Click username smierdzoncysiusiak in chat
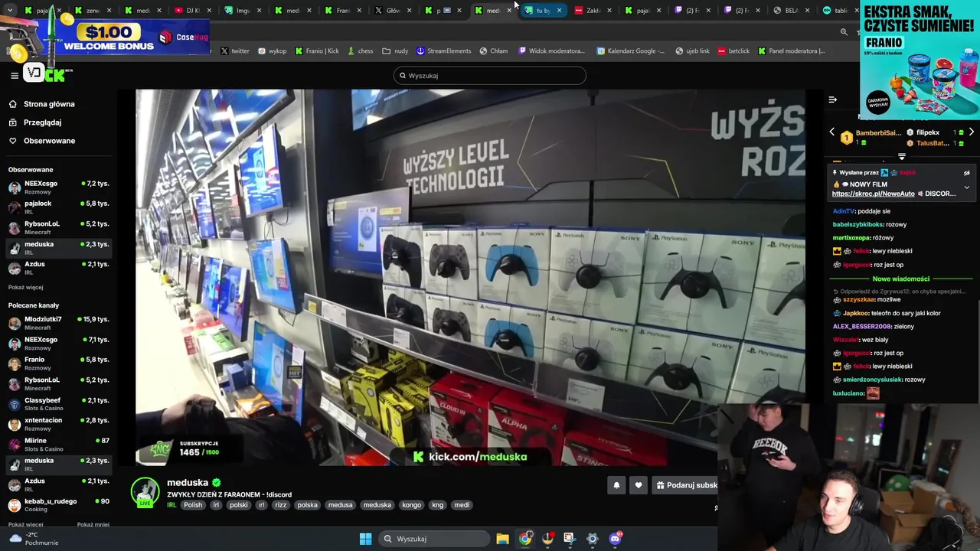The image size is (980, 551). (x=872, y=380)
